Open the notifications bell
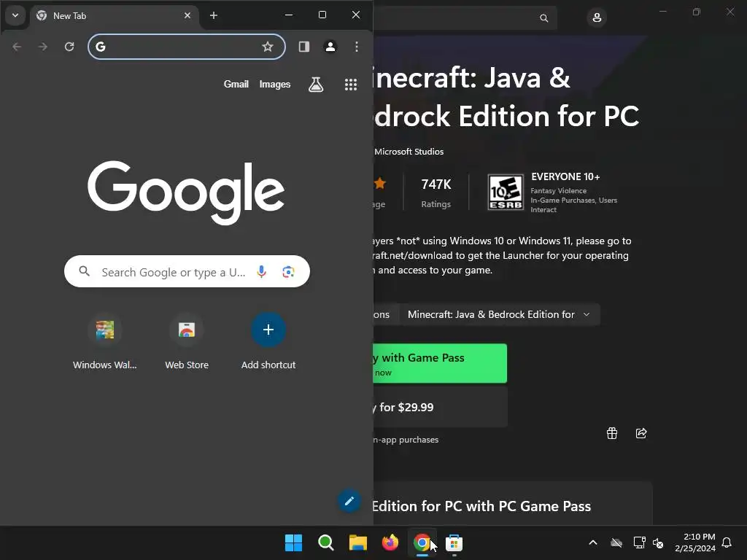This screenshot has height=560, width=747. point(727,542)
